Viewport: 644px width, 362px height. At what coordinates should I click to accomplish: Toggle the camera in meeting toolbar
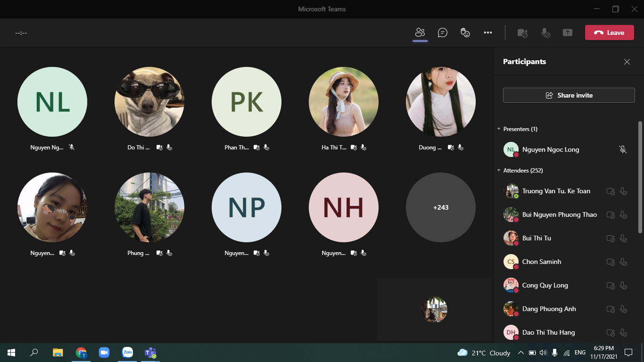coord(522,33)
